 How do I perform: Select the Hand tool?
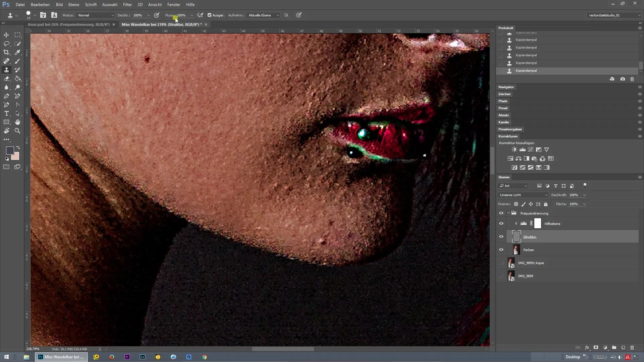point(17,122)
